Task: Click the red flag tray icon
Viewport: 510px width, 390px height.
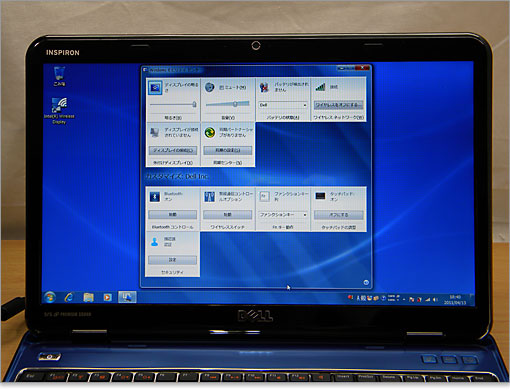Action: click(x=412, y=300)
